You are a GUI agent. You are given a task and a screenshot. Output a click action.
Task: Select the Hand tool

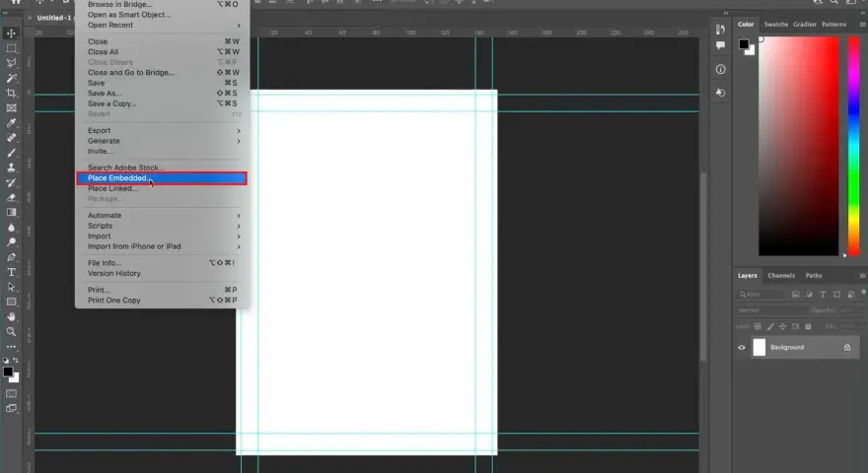pyautogui.click(x=11, y=317)
